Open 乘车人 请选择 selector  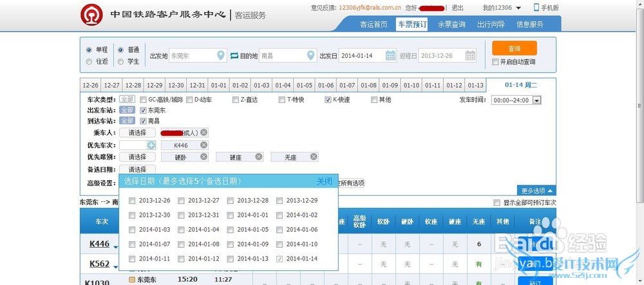click(x=137, y=133)
